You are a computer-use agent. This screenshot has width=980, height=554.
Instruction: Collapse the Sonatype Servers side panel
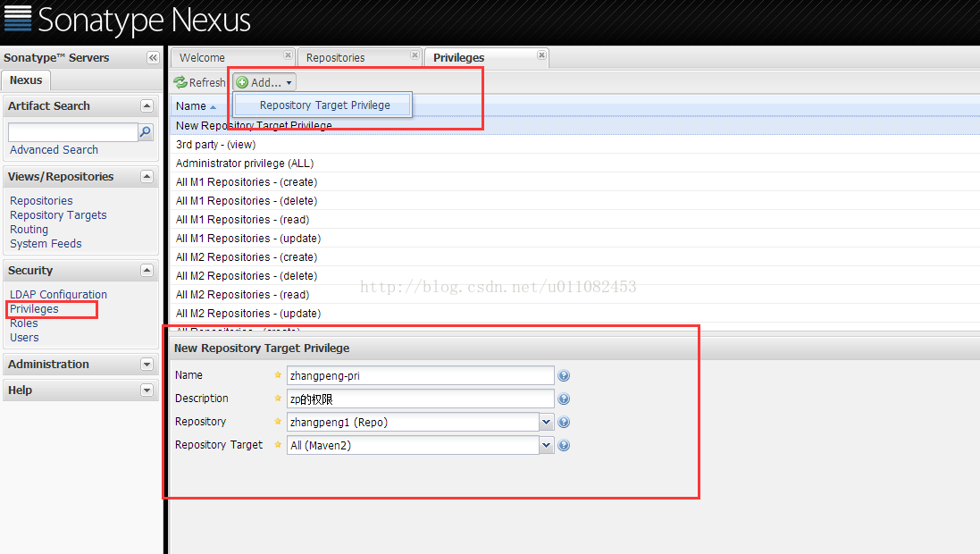[153, 57]
